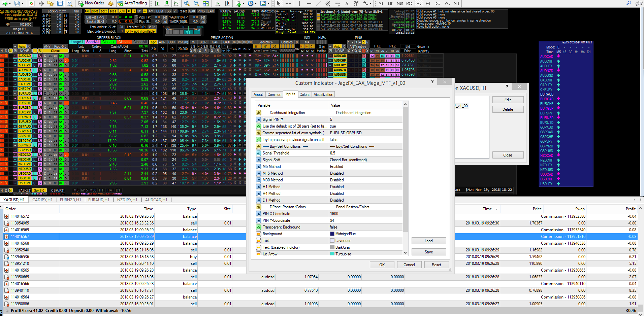Screen dimensions: 644x316
Task: Toggle the AutoTrading button
Action: (132, 3)
